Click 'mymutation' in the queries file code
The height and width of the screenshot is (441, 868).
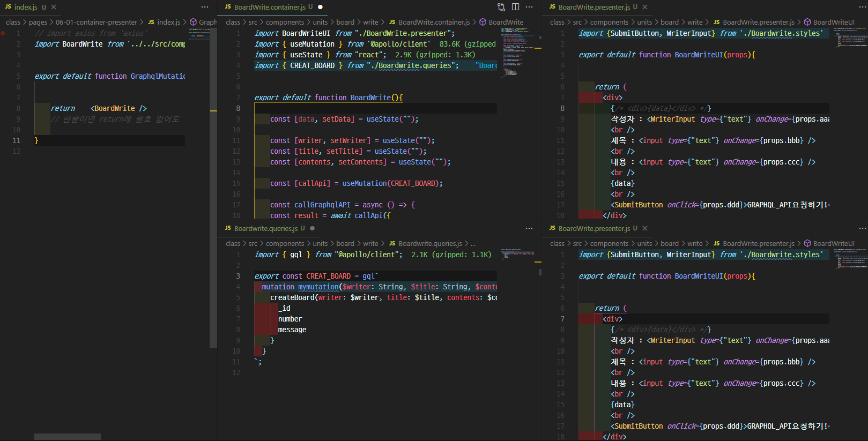point(318,287)
